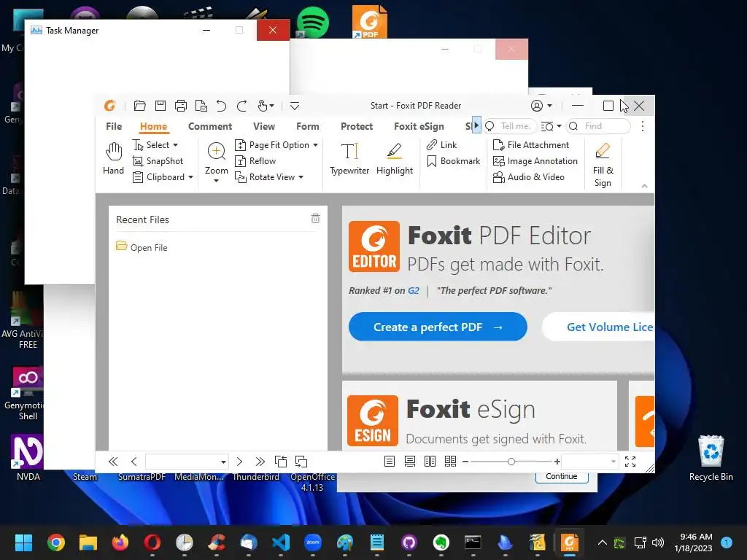
Task: Jump to last page with double-right arrow
Action: [260, 462]
